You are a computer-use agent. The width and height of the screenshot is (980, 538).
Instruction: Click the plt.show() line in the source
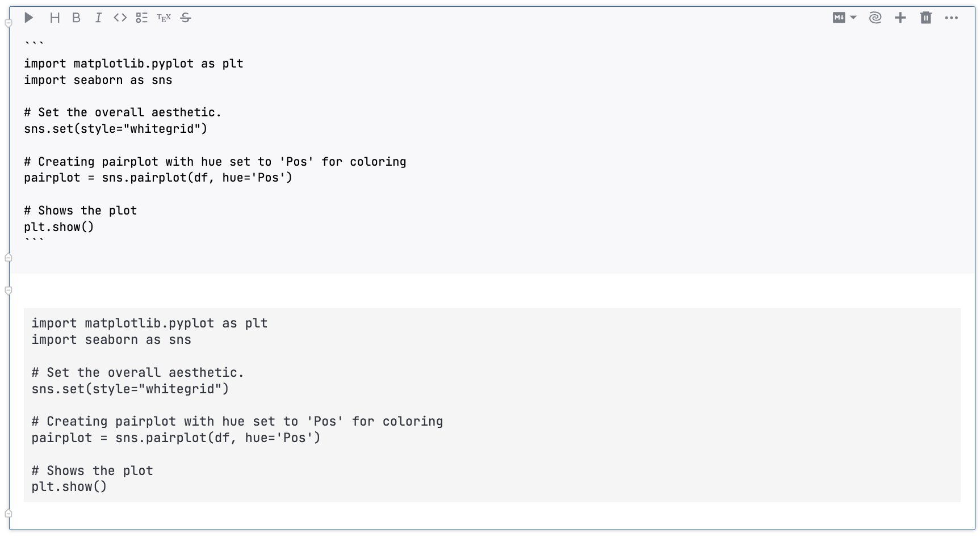58,226
